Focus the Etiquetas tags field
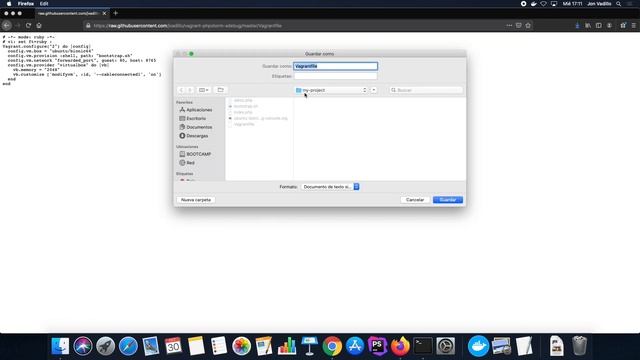Screen dimensions: 640x360 click(x=336, y=76)
